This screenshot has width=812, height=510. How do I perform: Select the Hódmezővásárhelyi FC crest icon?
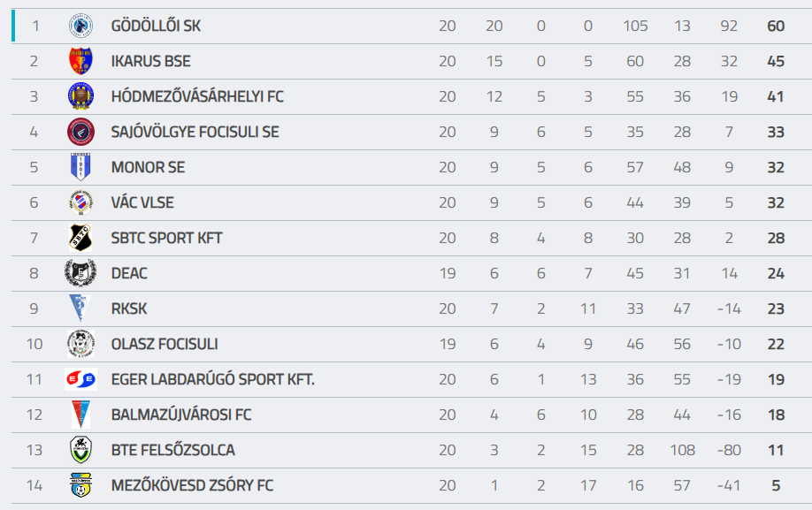pyautogui.click(x=80, y=96)
